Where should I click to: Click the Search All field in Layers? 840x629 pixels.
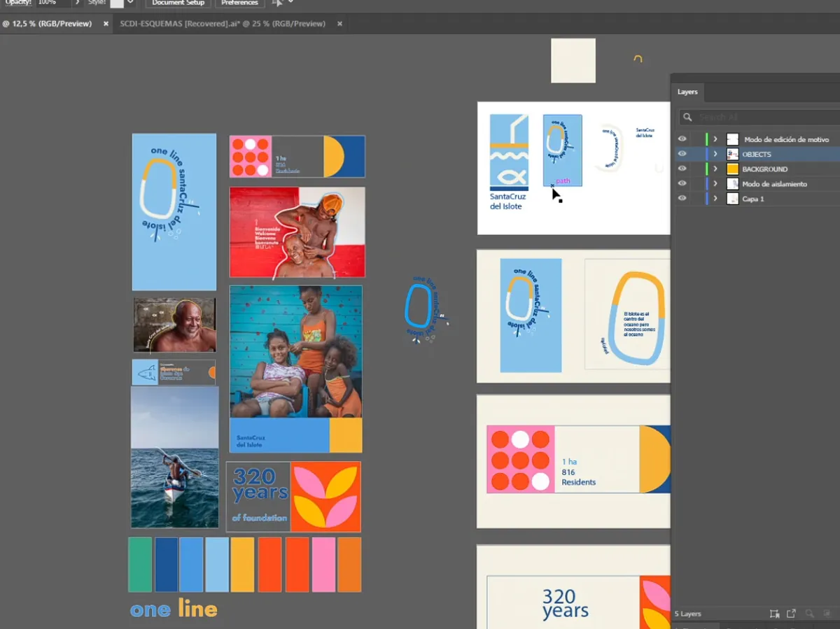pos(763,118)
